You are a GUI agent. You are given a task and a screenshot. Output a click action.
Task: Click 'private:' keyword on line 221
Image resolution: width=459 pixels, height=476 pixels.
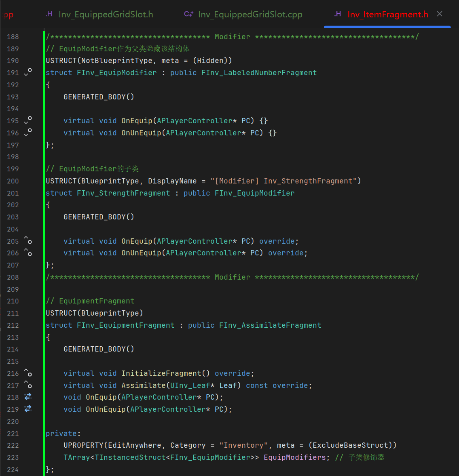(x=63, y=434)
